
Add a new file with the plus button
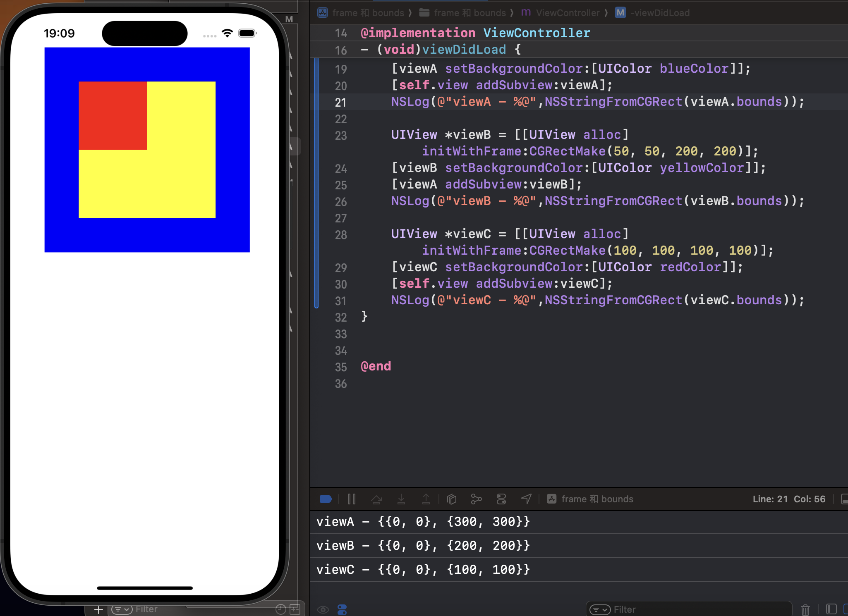(x=98, y=609)
